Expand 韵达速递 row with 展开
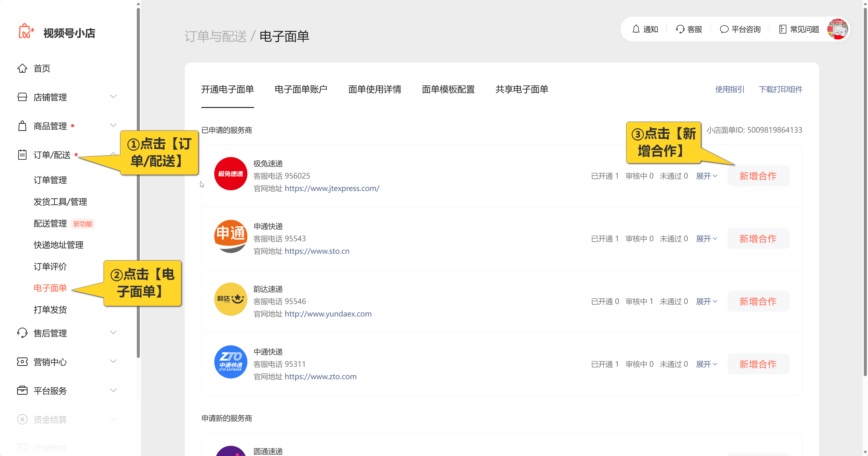Screen dimensions: 868x456 pyautogui.click(x=706, y=301)
